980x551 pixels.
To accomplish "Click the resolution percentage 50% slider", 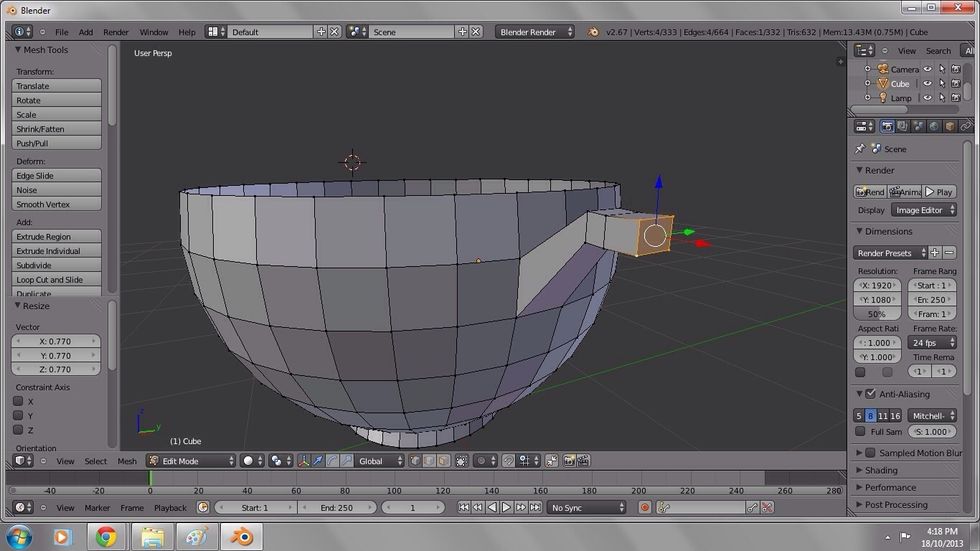I will pyautogui.click(x=877, y=314).
